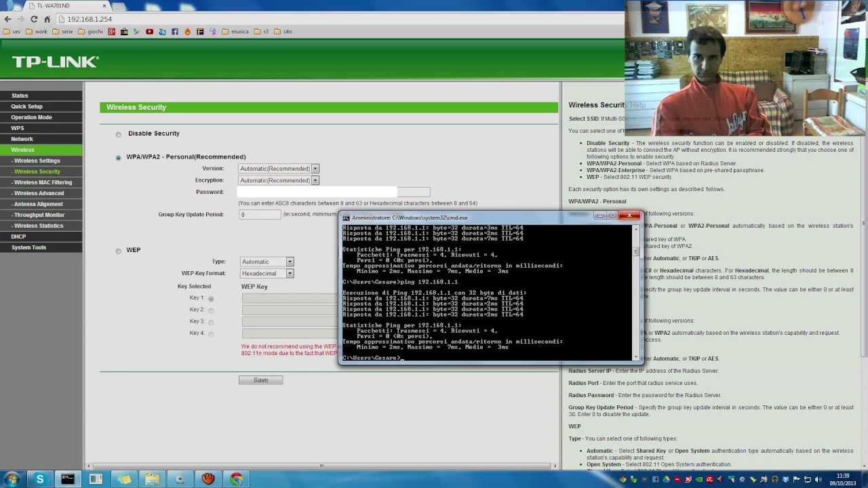Open the Action Center flag tray icon
Viewport: 868px width, 488px height.
(795, 480)
